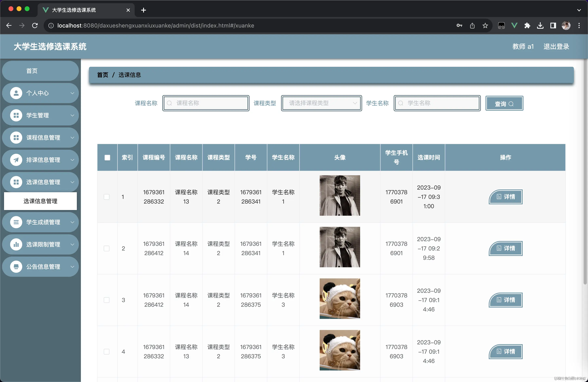Screen dimensions: 588x382
Task: Click the 排课信息管理 paper plane icon
Action: (x=16, y=160)
